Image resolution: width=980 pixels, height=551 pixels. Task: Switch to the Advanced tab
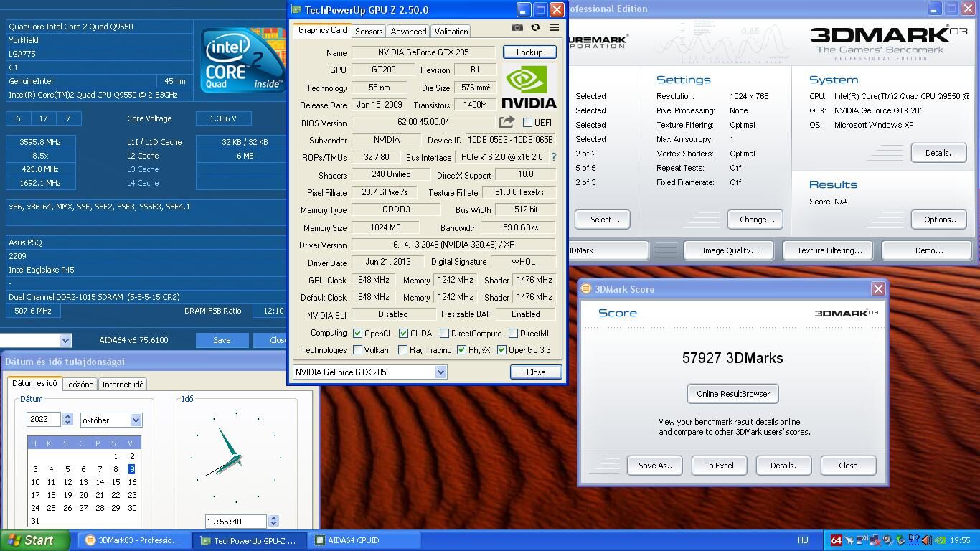(408, 31)
